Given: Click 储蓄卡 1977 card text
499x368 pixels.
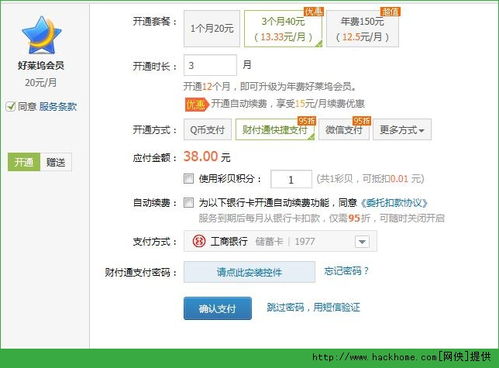Looking at the screenshot, I should pos(285,241).
